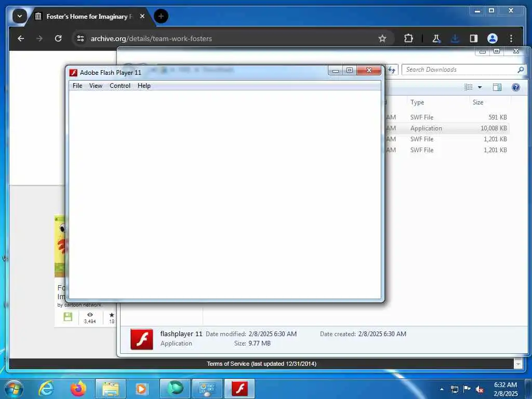Close the Foster's Home tab

tap(142, 16)
